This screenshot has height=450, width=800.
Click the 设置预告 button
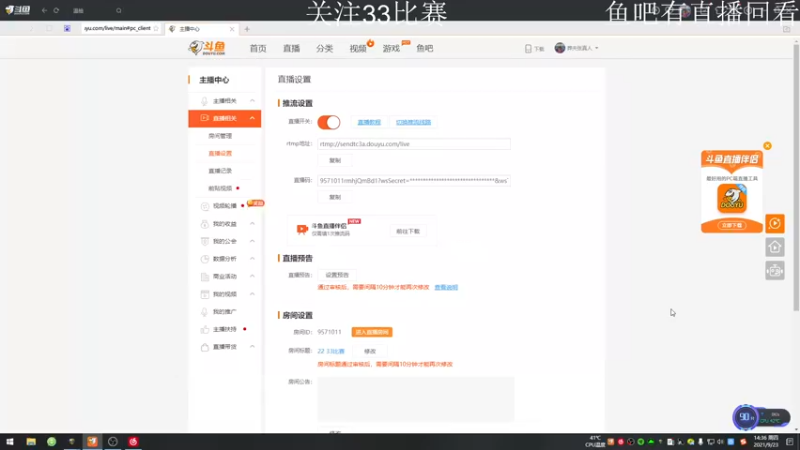pyautogui.click(x=337, y=275)
